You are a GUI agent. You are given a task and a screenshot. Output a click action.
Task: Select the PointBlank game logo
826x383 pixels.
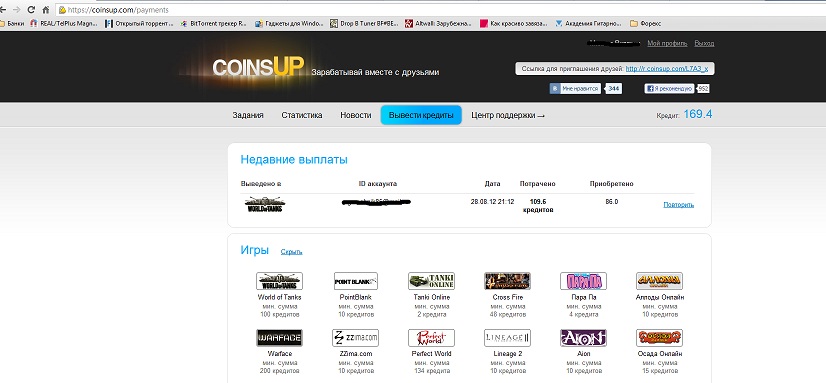(356, 281)
